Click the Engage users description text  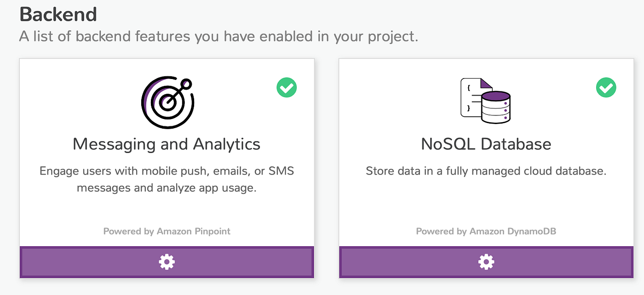(x=167, y=171)
